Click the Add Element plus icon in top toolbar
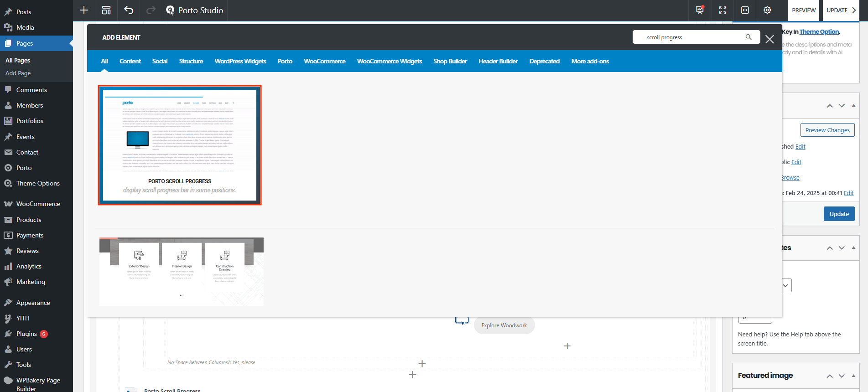Screen dimensions: 868x392 [x=84, y=10]
